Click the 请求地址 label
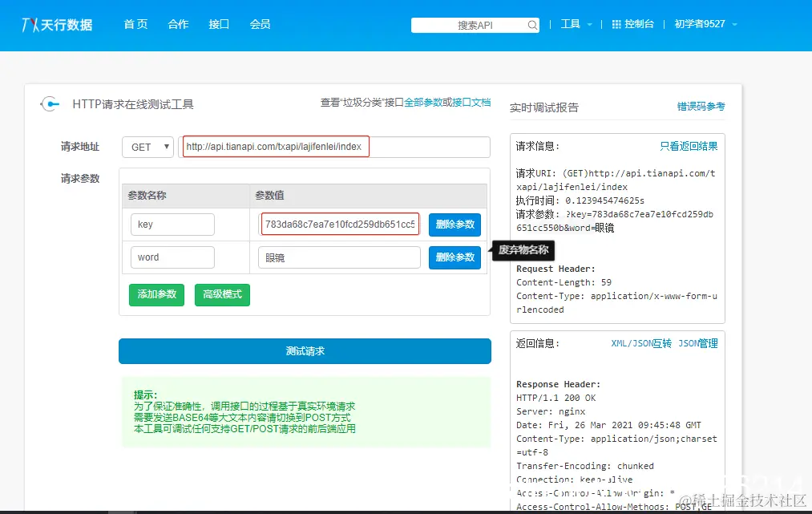Image resolution: width=812 pixels, height=514 pixels. tap(79, 148)
